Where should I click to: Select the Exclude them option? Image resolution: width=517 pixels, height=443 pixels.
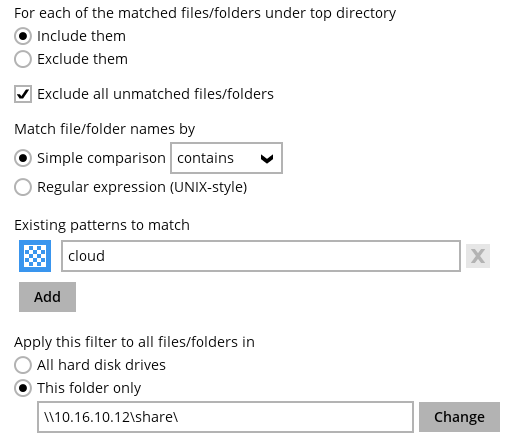point(23,59)
